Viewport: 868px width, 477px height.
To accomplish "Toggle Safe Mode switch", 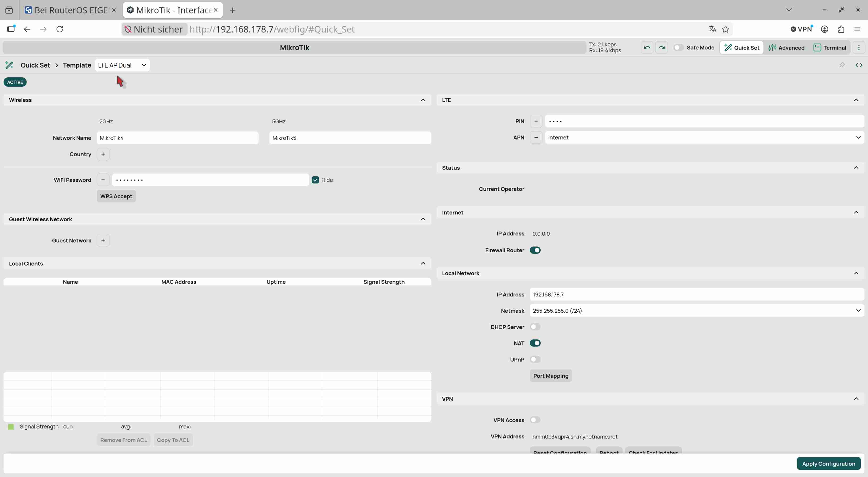I will tap(678, 48).
